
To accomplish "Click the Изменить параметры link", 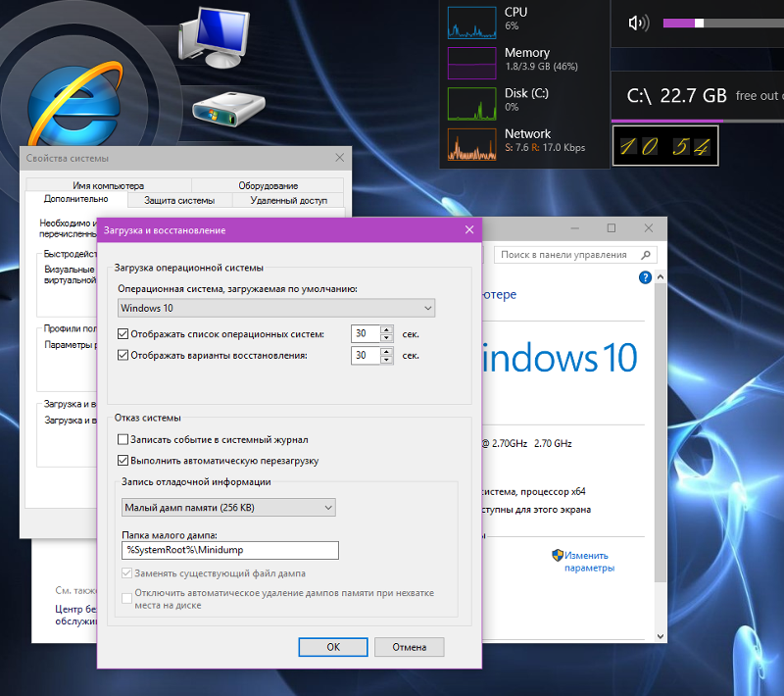I will pyautogui.click(x=589, y=562).
